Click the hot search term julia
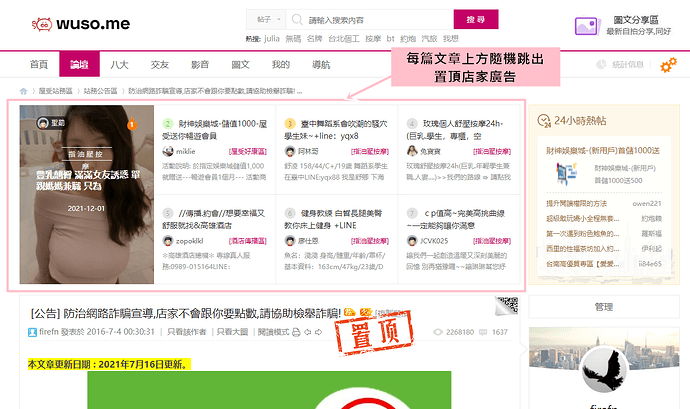Screen dimensions: 690x409 tap(272, 39)
